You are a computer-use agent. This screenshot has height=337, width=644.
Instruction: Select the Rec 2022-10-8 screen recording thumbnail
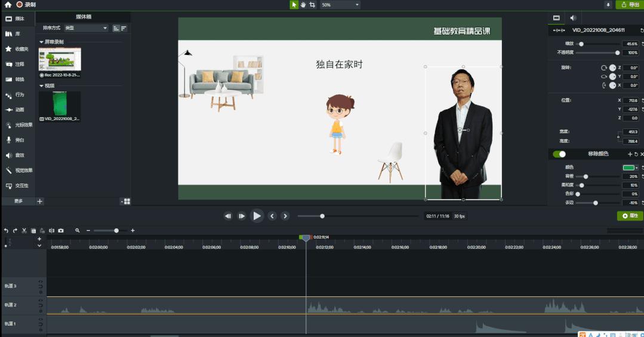tap(60, 59)
